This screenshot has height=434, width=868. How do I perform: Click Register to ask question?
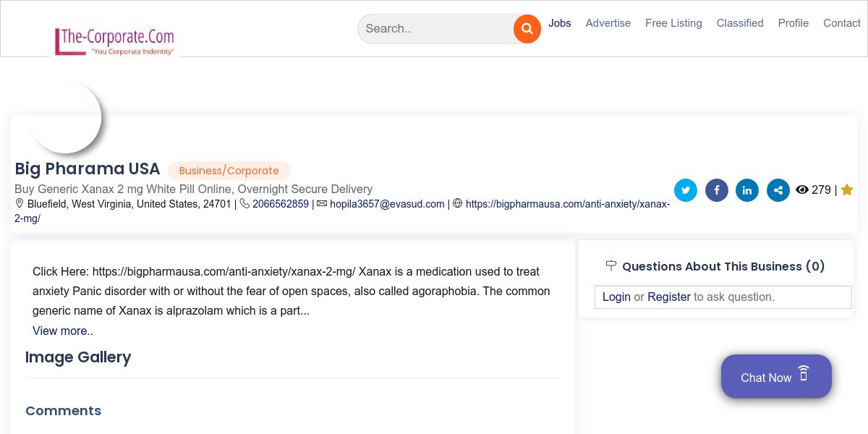point(669,297)
